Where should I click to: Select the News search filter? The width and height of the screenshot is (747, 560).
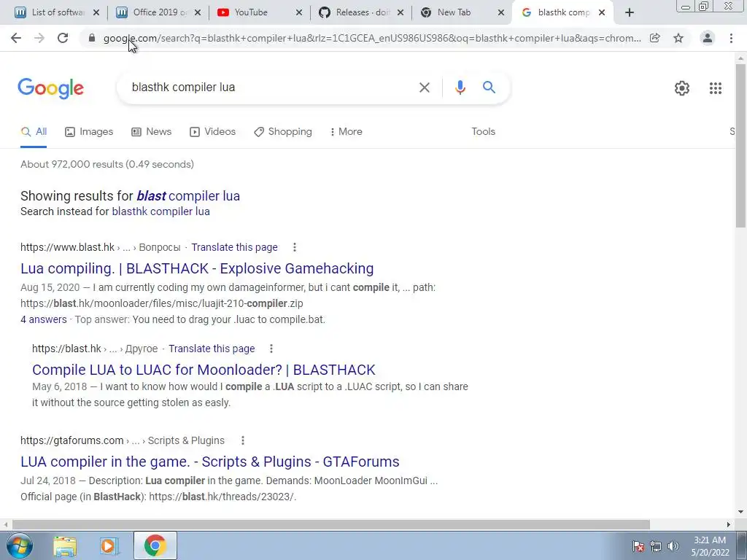tap(152, 131)
